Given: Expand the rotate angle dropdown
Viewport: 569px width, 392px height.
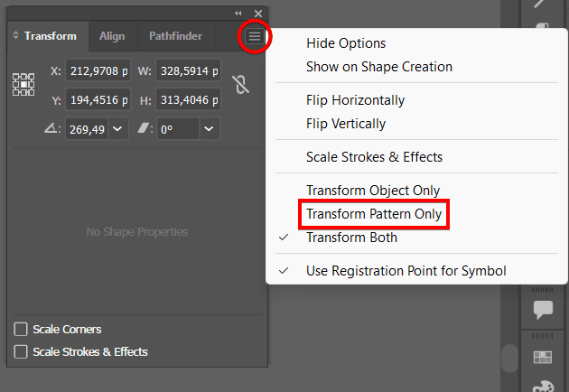Looking at the screenshot, I should (119, 129).
